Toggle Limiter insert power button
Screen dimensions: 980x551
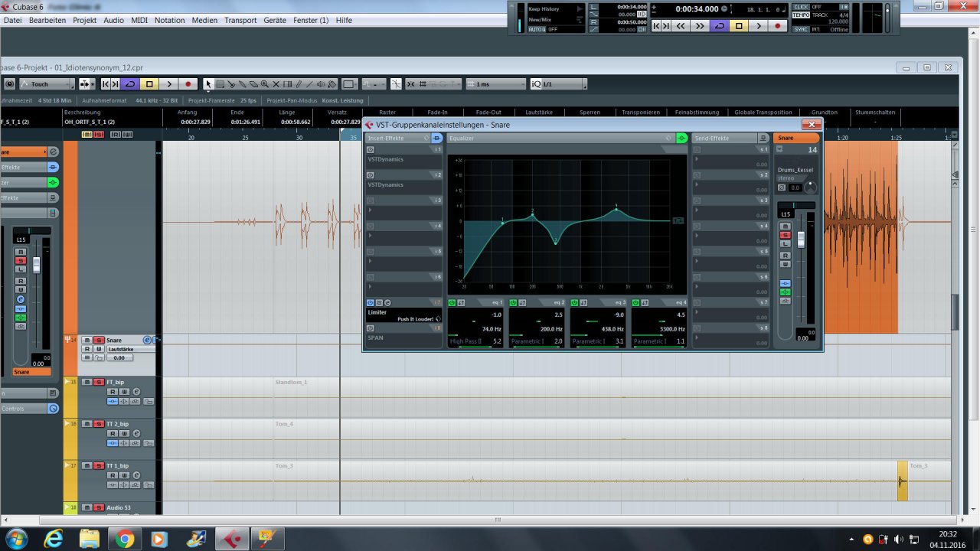(371, 302)
